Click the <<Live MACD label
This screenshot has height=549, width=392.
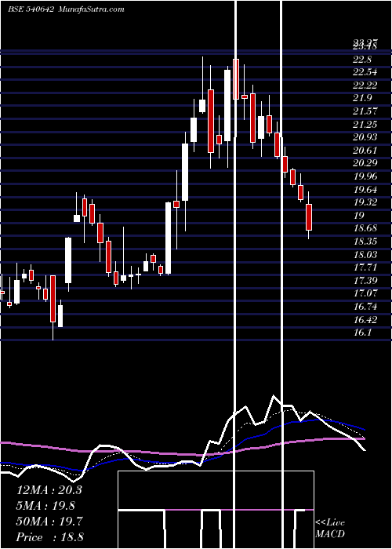point(330,529)
